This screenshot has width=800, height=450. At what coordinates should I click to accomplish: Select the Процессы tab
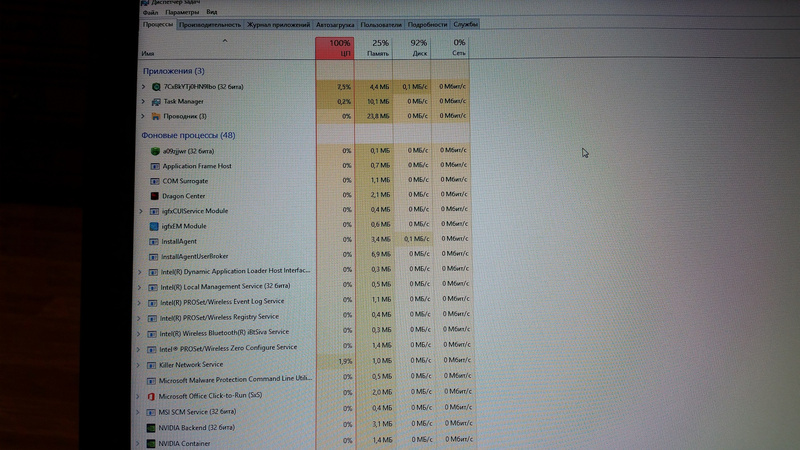tap(158, 24)
